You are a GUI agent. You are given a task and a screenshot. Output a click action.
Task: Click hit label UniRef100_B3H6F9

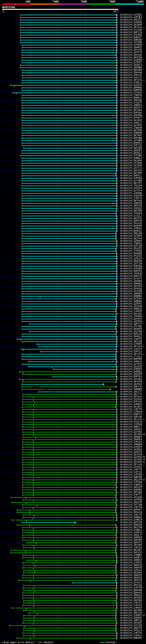click(x=131, y=369)
